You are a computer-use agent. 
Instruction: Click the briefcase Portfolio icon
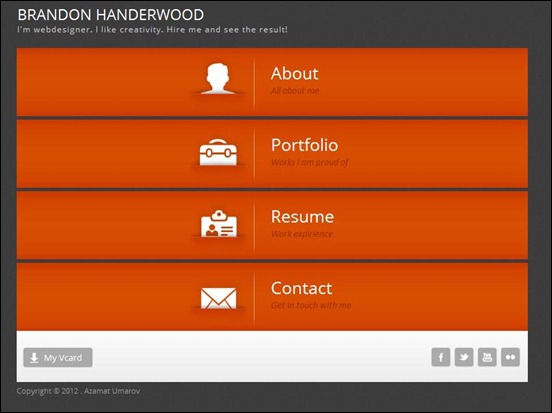tap(218, 152)
